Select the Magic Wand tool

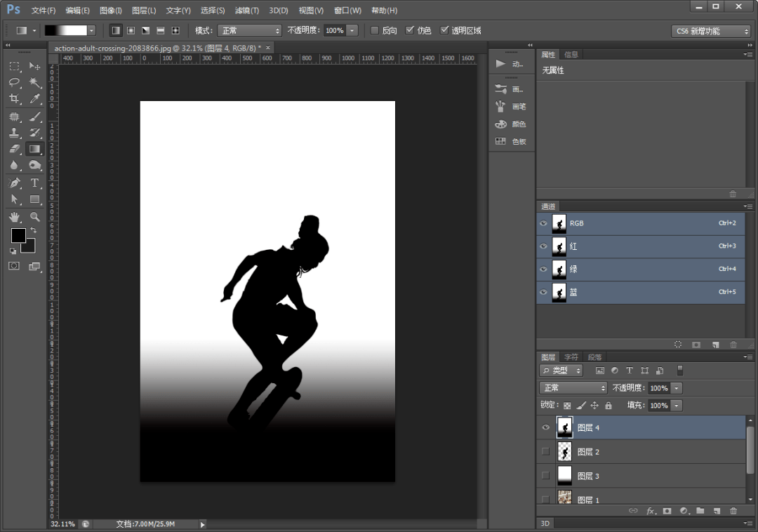tap(35, 82)
